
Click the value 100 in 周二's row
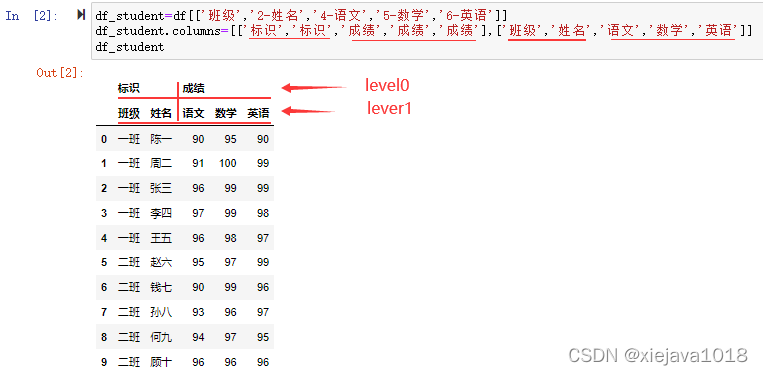coord(228,163)
